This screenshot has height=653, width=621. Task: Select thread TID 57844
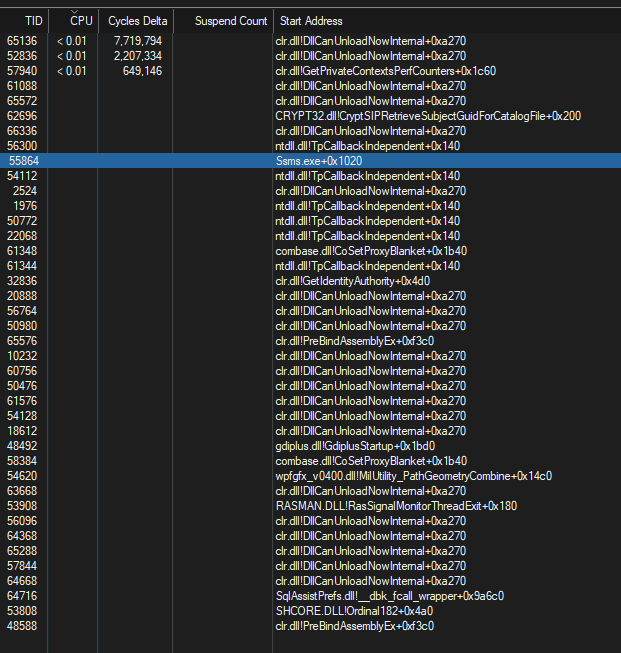(x=310, y=566)
